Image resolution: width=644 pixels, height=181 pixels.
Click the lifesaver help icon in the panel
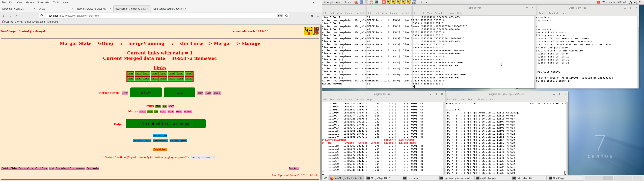coord(371,2)
